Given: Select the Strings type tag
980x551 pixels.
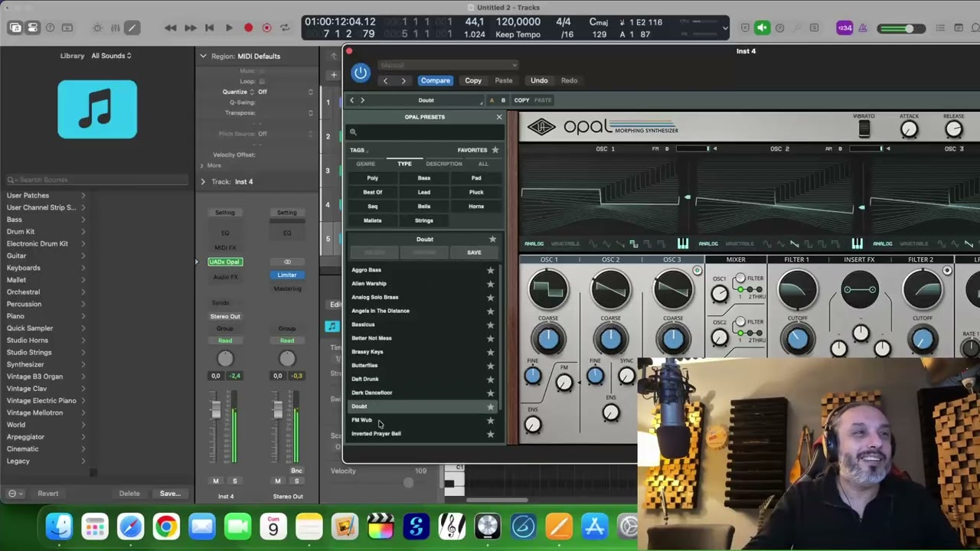Looking at the screenshot, I should pyautogui.click(x=424, y=220).
